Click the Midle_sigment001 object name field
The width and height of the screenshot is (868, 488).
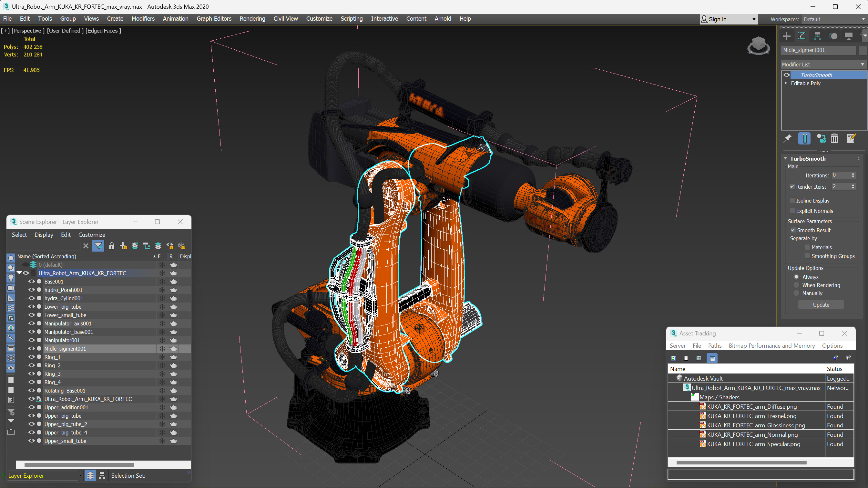[819, 50]
